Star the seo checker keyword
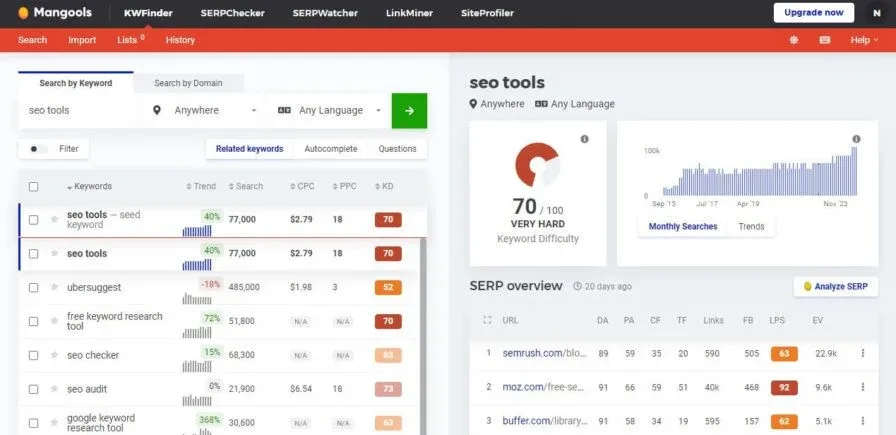 pyautogui.click(x=54, y=355)
